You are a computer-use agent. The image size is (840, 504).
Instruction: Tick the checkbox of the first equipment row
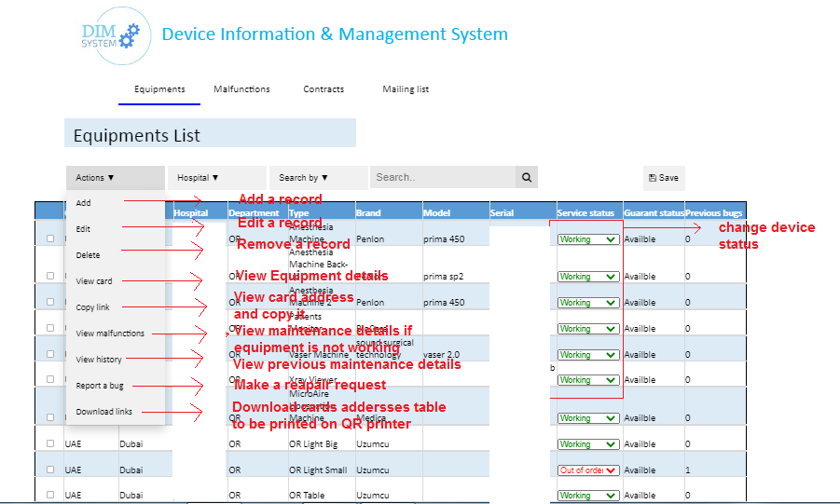tap(50, 238)
